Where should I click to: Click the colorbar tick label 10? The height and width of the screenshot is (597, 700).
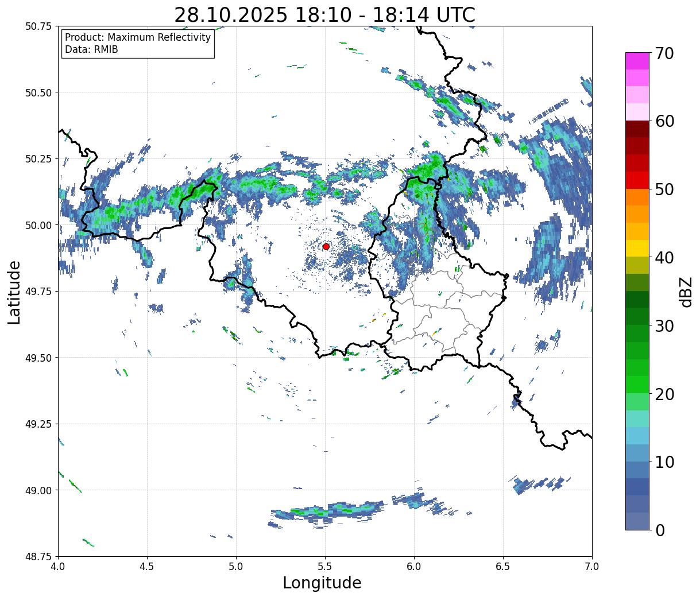(664, 462)
